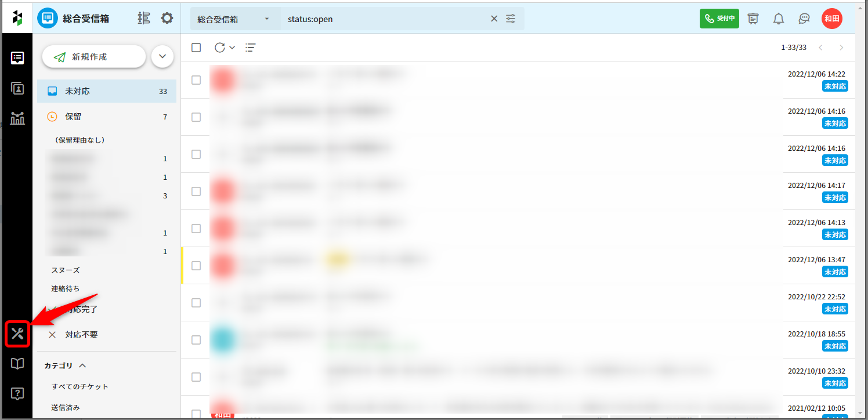Open the wrench tools icon in sidebar
The image size is (868, 420).
tap(17, 333)
